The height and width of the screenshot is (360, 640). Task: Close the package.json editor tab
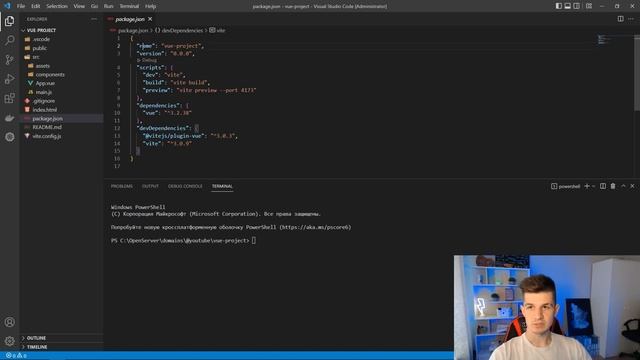click(x=150, y=19)
